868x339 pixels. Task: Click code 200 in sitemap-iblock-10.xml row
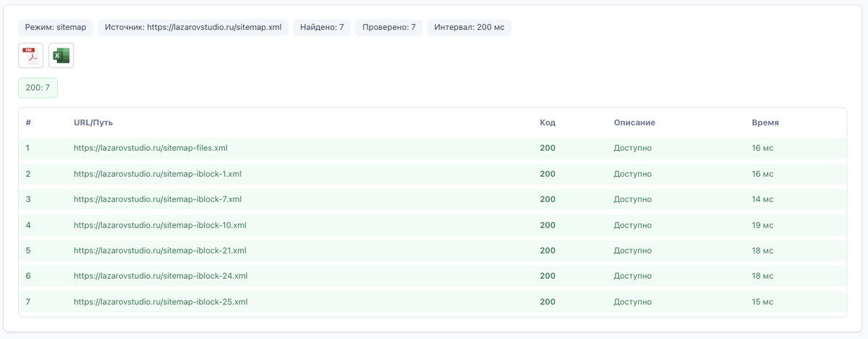click(x=548, y=225)
